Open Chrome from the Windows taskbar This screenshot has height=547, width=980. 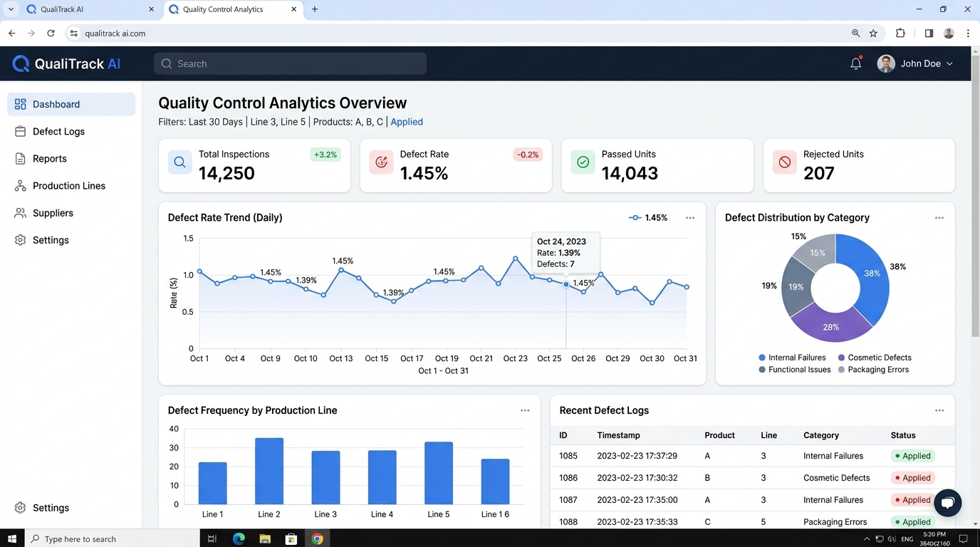317,539
